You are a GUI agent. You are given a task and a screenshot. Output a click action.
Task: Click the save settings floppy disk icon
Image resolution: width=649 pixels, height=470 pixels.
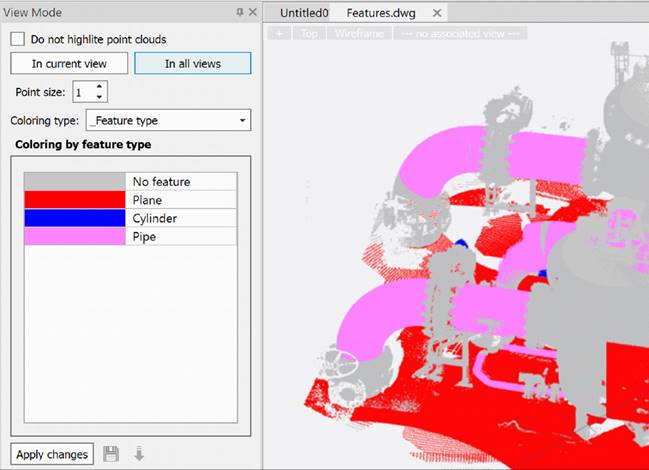(x=111, y=454)
